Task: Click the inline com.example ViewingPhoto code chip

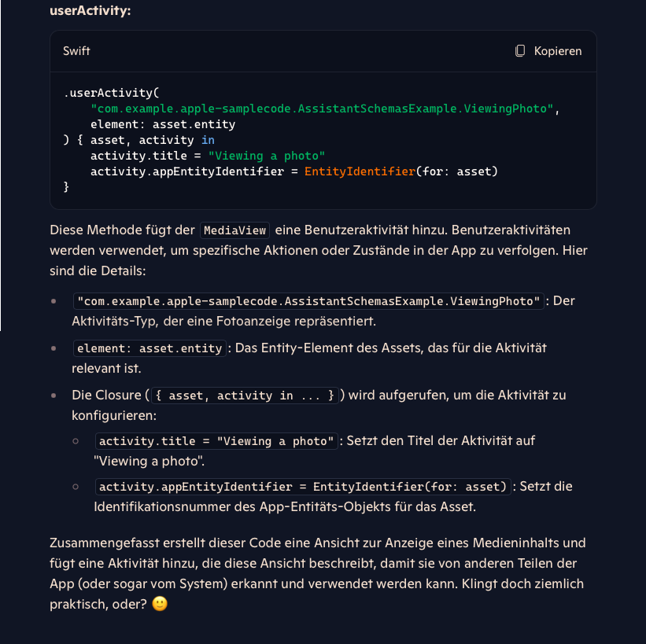Action: pos(308,301)
